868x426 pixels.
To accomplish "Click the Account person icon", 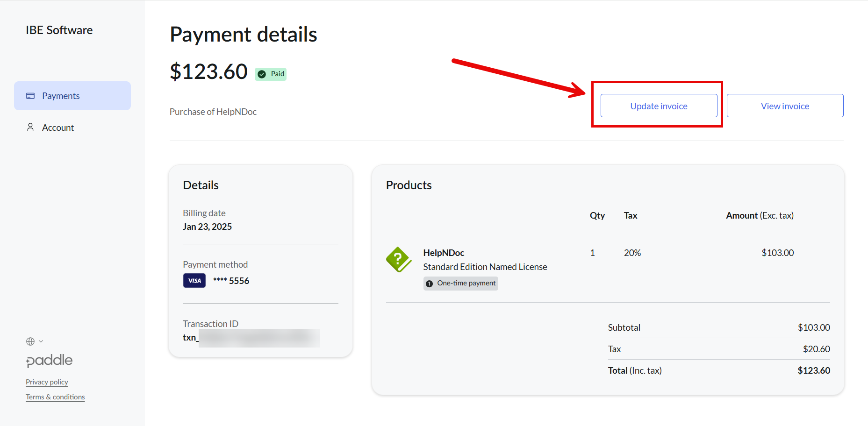I will pos(30,127).
